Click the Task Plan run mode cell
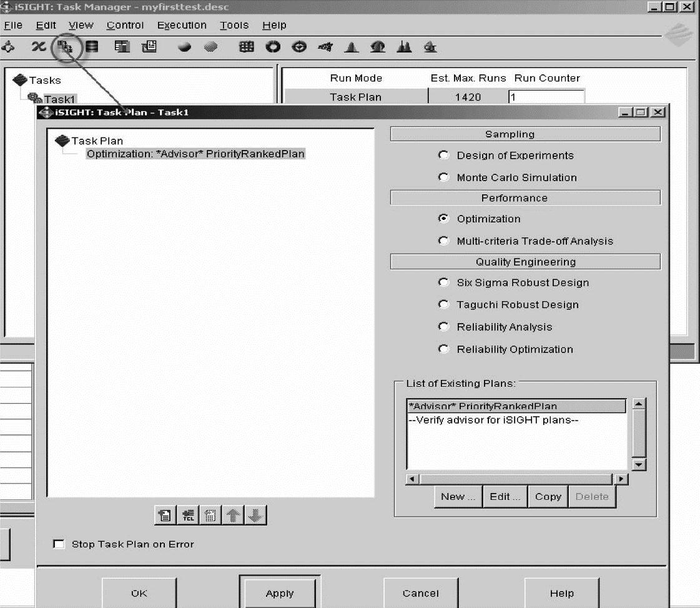The width and height of the screenshot is (700, 608). point(356,97)
